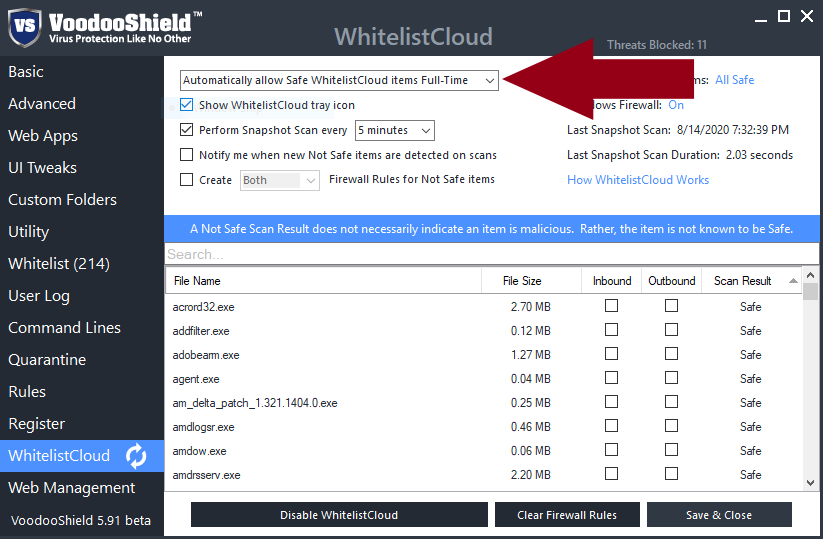Image resolution: width=823 pixels, height=539 pixels.
Task: Open the 5 minutes scan interval dropdown
Action: pyautogui.click(x=395, y=130)
